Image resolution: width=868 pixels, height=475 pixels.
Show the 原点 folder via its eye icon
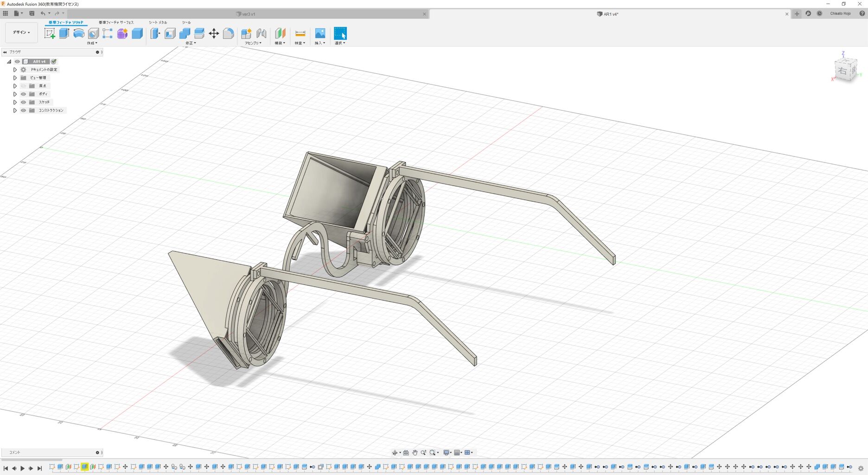[x=23, y=86]
